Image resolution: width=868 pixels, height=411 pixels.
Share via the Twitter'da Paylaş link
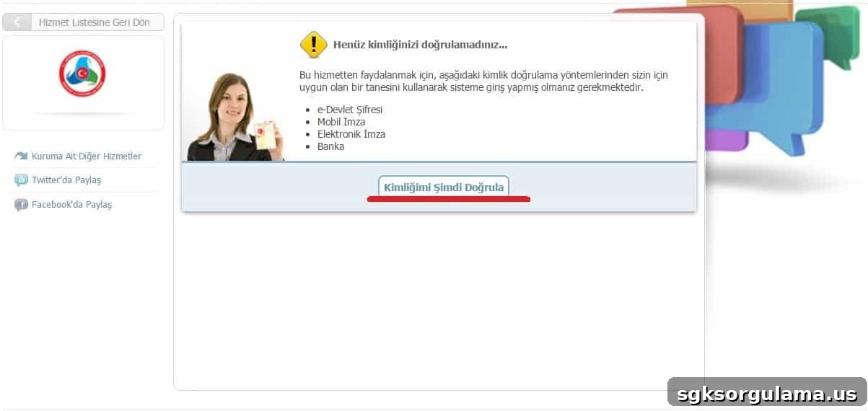[66, 180]
